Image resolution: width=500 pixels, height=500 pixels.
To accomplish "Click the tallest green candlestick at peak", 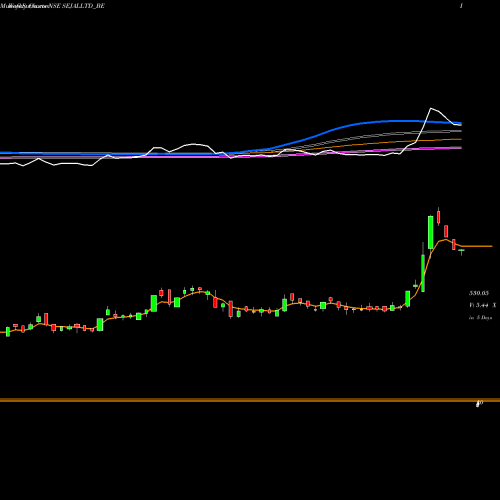I will coord(431,232).
